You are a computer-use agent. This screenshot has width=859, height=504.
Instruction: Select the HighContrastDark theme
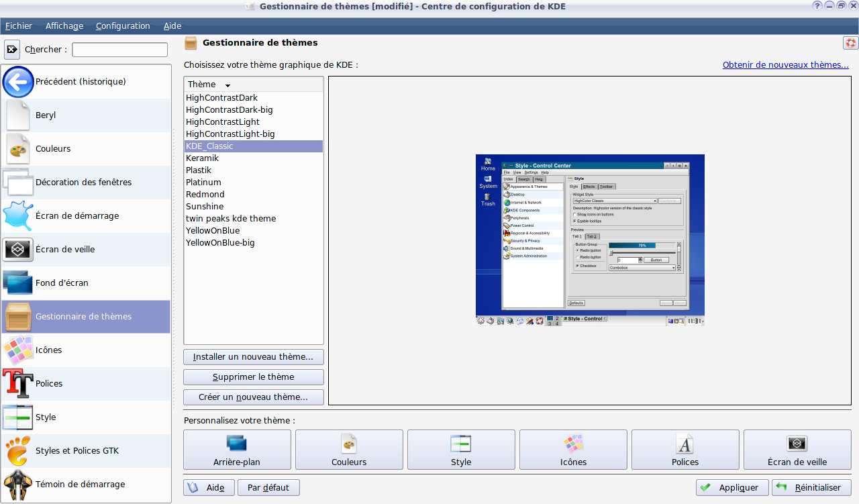click(x=254, y=98)
